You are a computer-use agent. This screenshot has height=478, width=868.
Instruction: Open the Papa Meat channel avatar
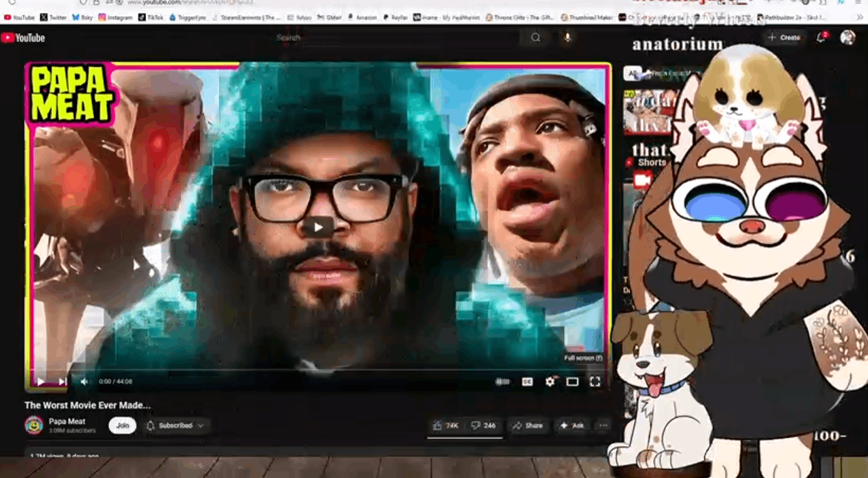point(34,425)
